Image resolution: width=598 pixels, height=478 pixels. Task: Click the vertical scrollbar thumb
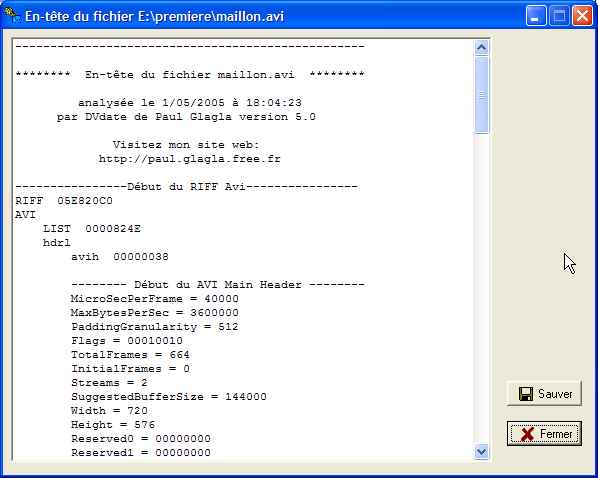tap(481, 95)
